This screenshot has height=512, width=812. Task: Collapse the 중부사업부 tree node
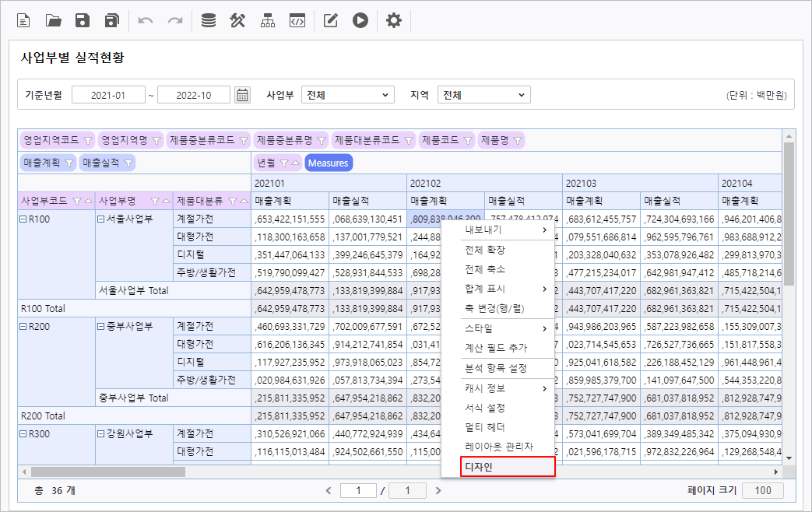pos(101,326)
